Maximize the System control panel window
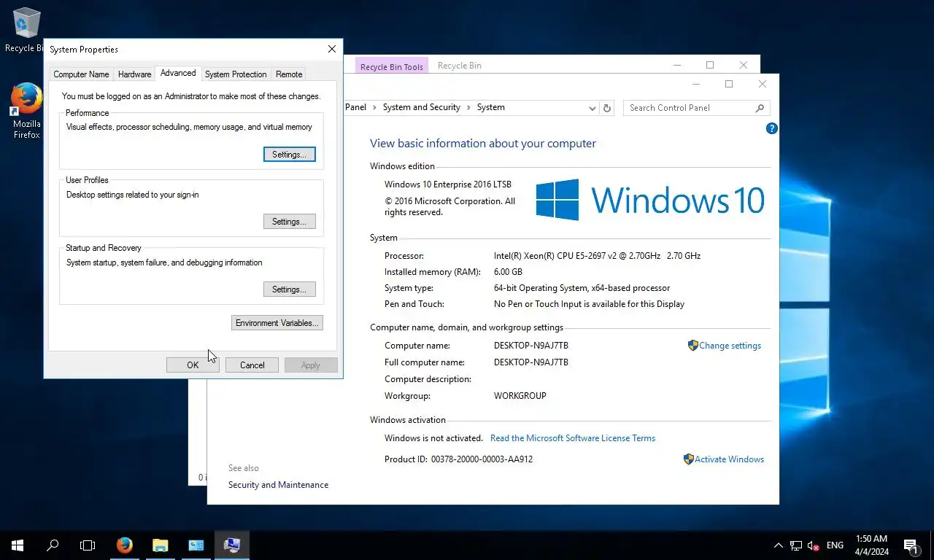The image size is (934, 560). (728, 84)
